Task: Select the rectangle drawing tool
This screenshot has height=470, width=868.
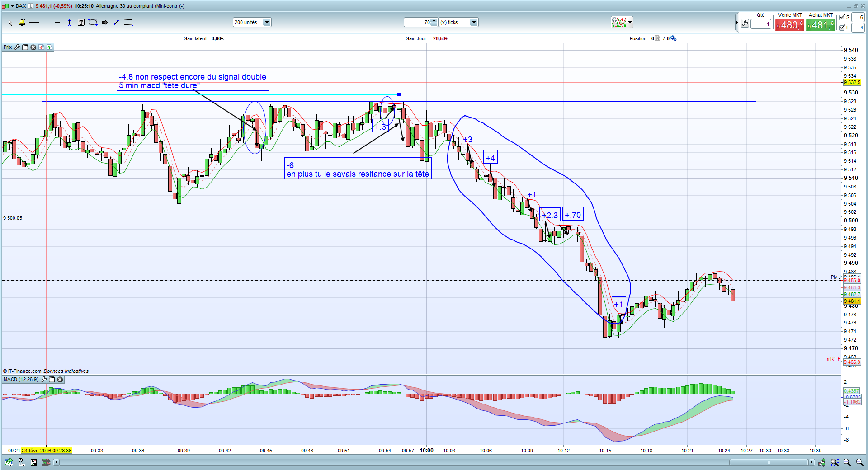Action: [128, 22]
